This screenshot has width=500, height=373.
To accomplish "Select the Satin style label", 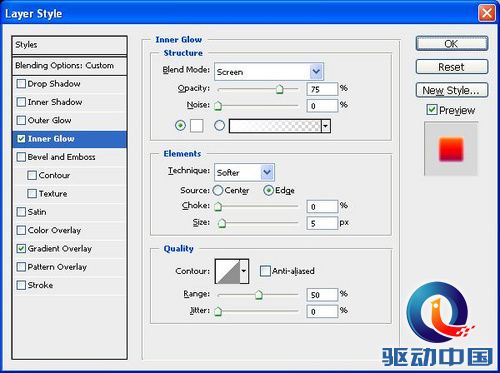I will (37, 212).
